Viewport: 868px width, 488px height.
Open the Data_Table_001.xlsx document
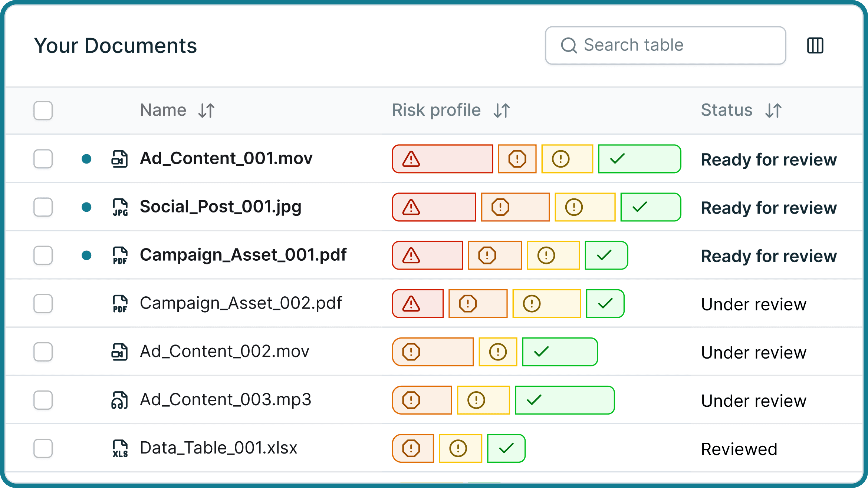[218, 448]
